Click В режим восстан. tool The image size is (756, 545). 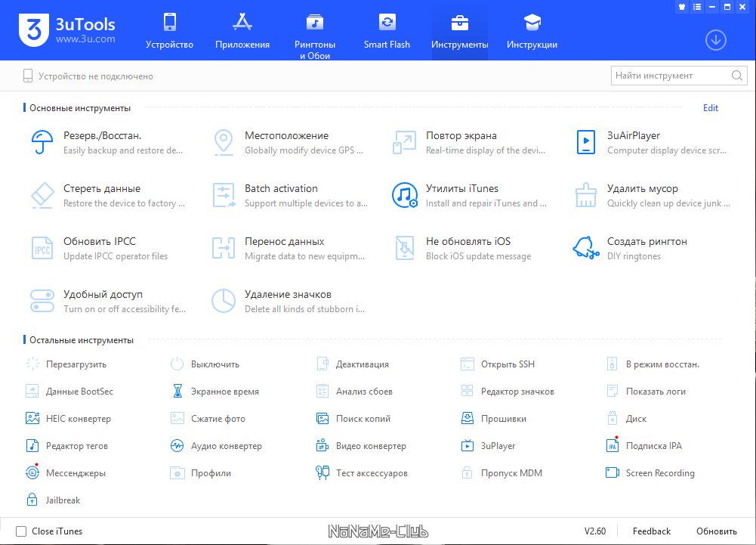coord(653,364)
